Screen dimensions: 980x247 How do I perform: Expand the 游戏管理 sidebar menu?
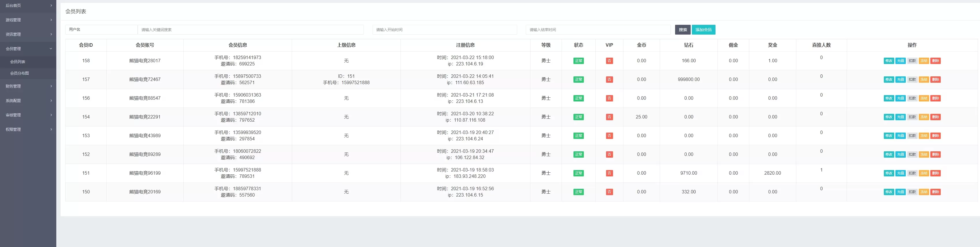click(x=28, y=20)
